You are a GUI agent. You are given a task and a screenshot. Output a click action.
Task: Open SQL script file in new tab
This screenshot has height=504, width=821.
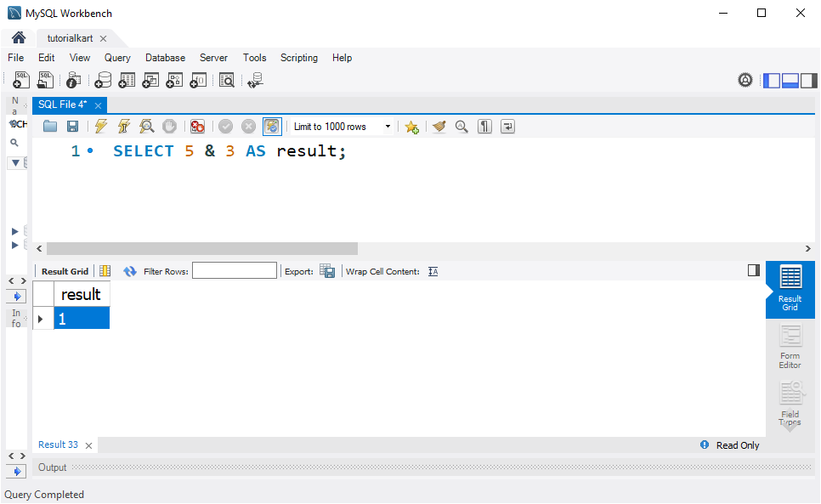tap(46, 80)
